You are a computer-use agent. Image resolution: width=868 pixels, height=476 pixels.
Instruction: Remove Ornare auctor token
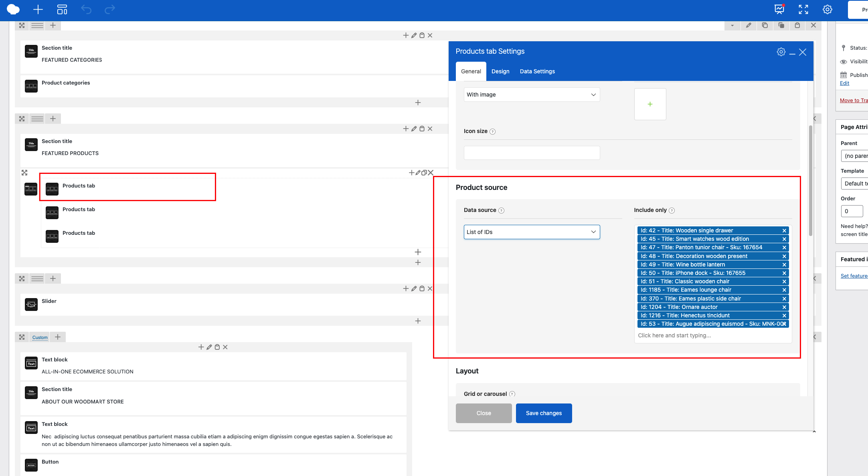click(x=784, y=307)
